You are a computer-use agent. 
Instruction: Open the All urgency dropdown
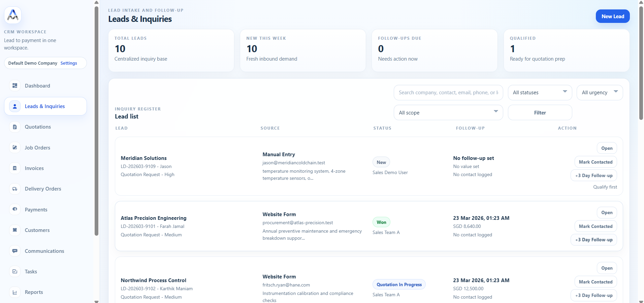click(x=600, y=93)
